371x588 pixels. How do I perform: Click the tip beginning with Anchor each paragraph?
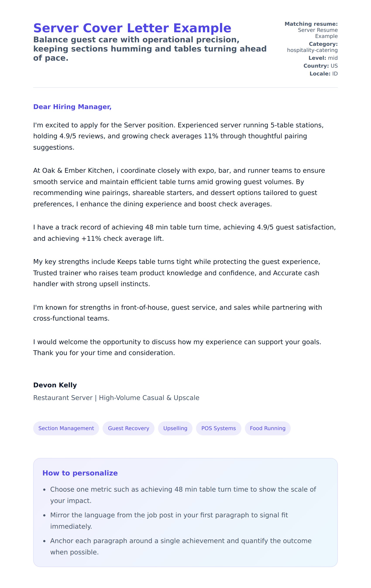[181, 546]
